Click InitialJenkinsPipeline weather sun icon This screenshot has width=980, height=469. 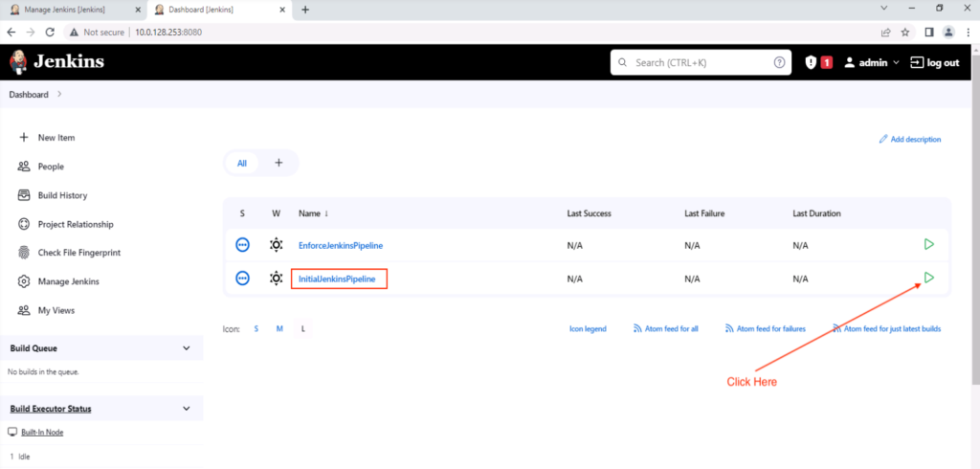pos(276,279)
